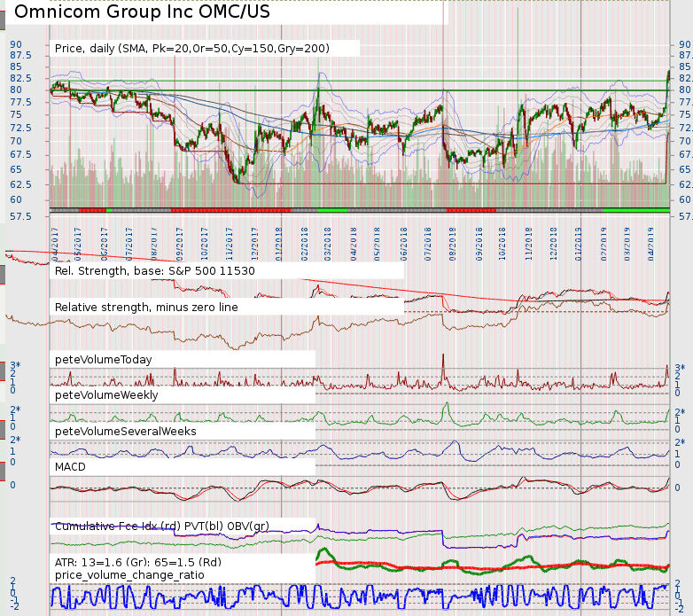Click '82.5' on the left price axis
693x616 pixels.
[x=20, y=78]
